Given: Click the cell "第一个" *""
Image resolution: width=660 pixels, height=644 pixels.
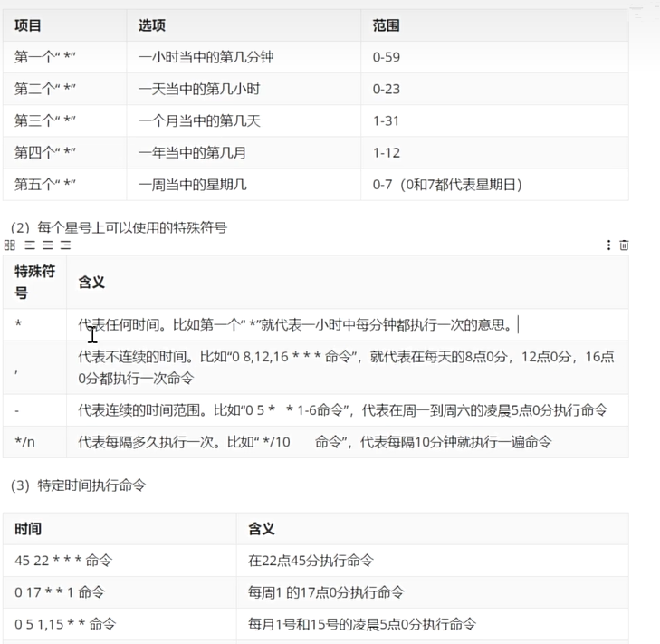Looking at the screenshot, I should tap(65, 57).
